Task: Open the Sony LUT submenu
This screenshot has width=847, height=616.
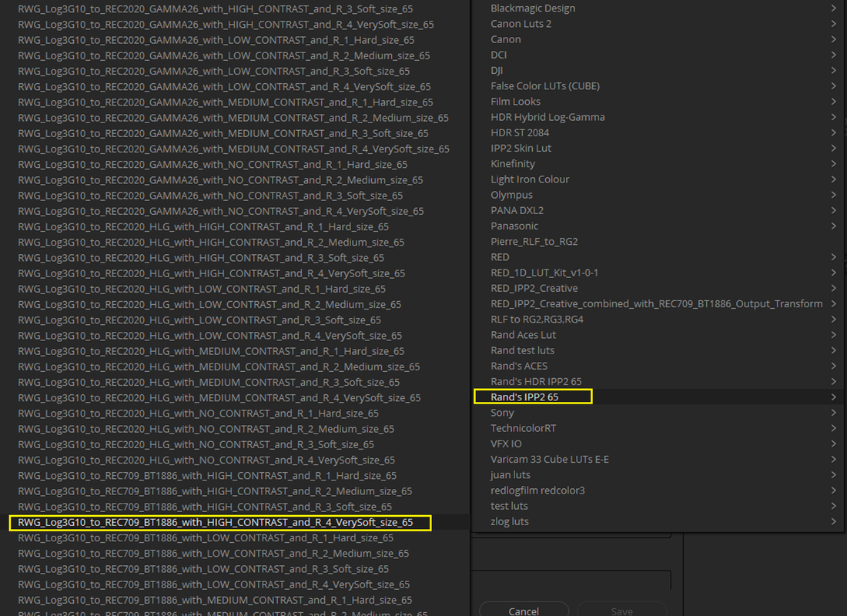Action: (658, 413)
